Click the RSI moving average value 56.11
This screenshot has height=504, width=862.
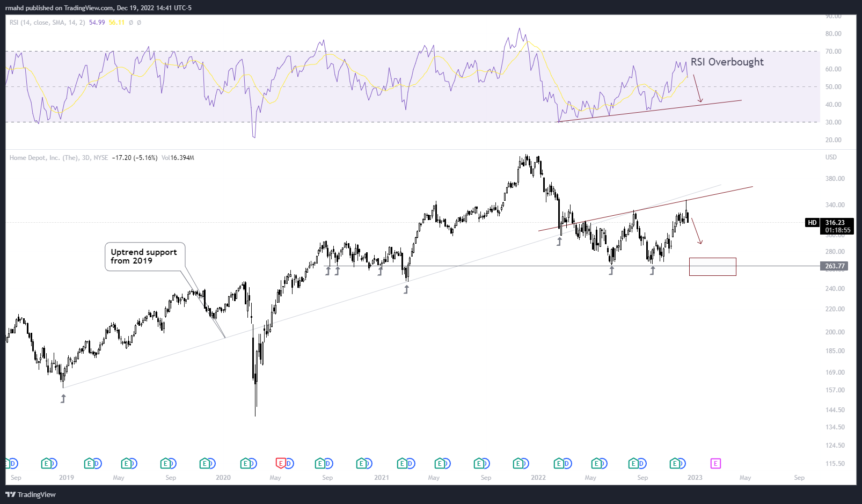[116, 23]
